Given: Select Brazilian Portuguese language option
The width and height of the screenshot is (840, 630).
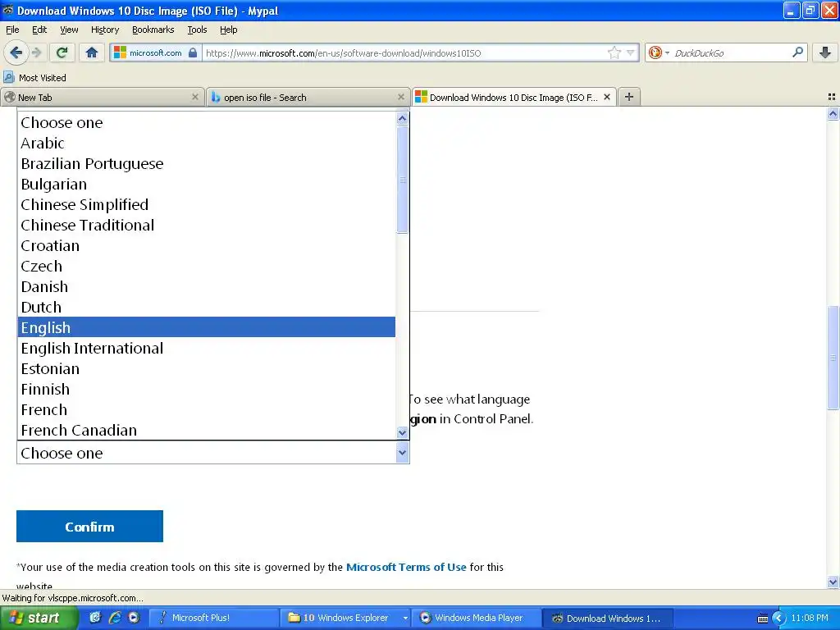Looking at the screenshot, I should 207,163.
